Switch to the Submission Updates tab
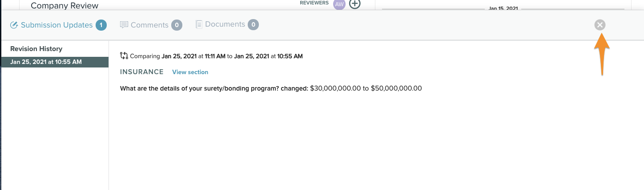The image size is (644, 190). (56, 25)
